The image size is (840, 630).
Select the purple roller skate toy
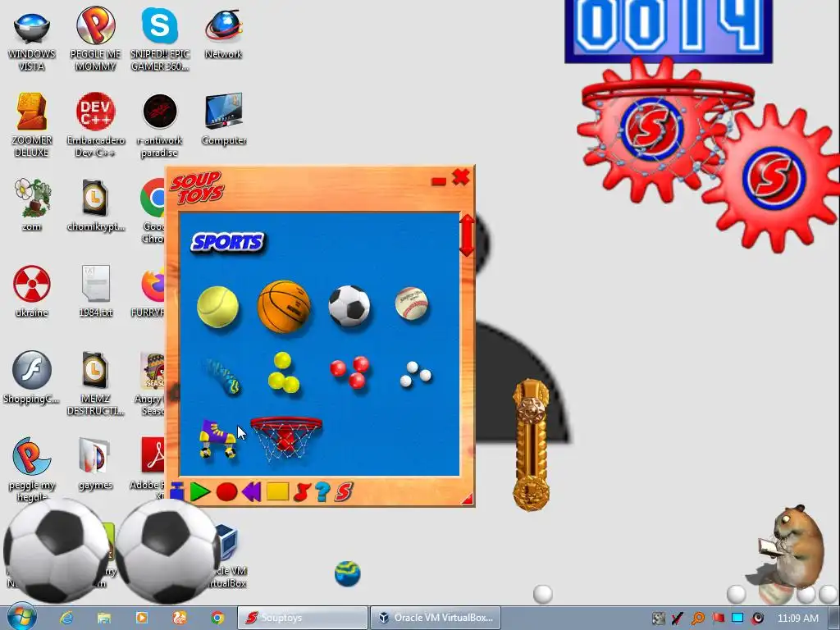pyautogui.click(x=217, y=439)
